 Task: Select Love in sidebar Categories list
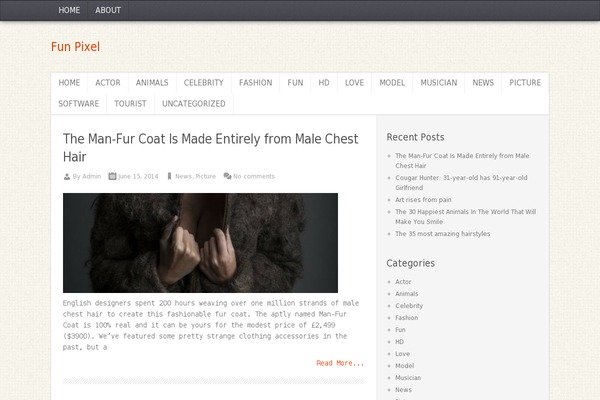pyautogui.click(x=403, y=354)
